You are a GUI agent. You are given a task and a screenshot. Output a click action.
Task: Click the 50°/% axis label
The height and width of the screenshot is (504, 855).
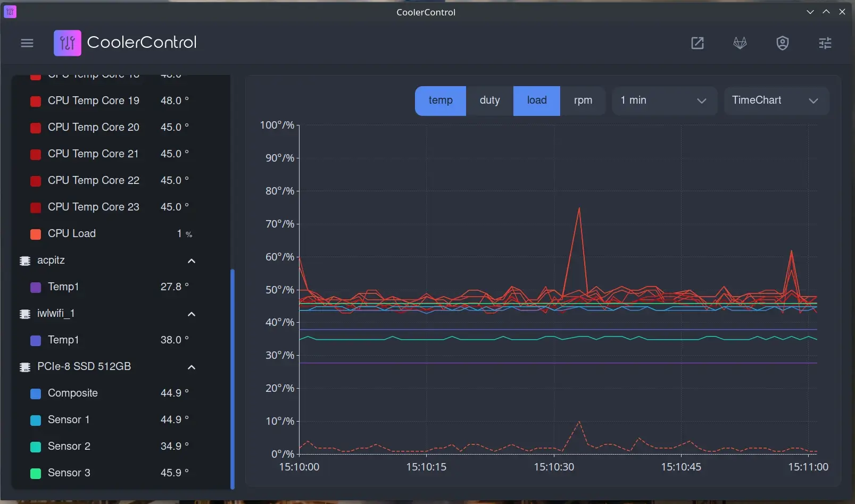280,290
